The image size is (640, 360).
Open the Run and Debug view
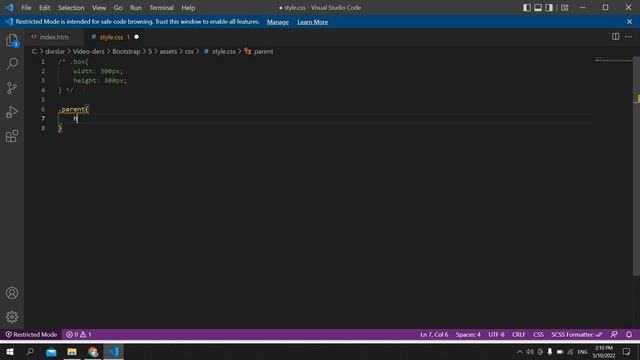[x=12, y=112]
